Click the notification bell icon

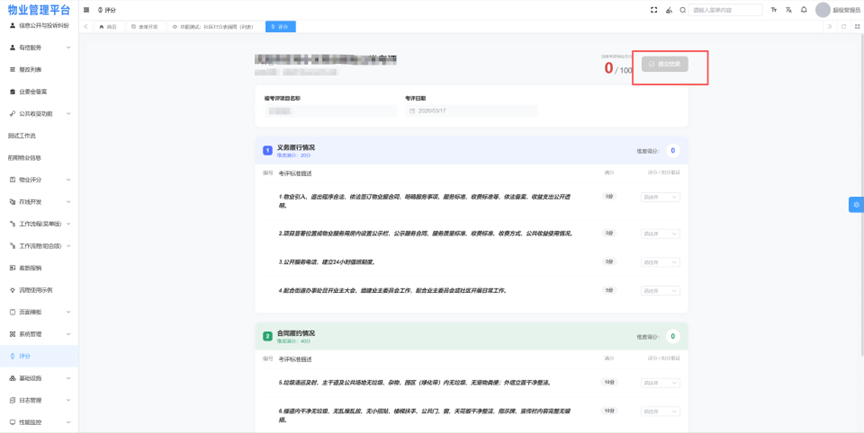[804, 10]
